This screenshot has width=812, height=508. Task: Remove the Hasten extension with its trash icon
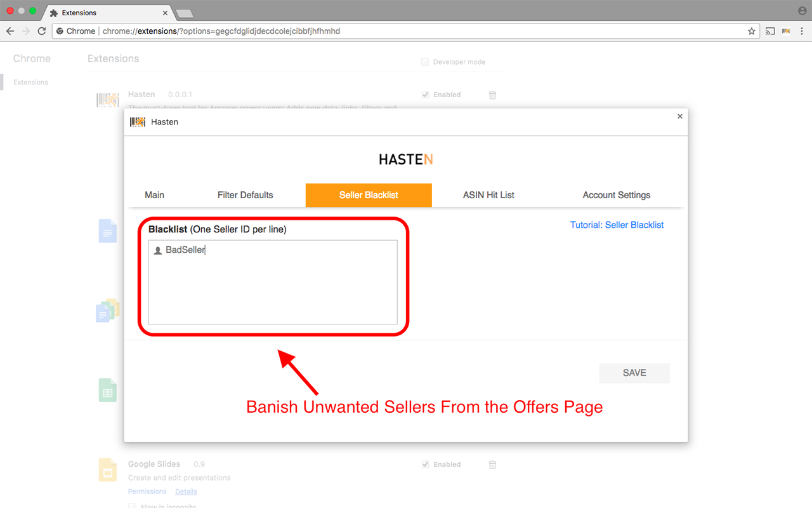(492, 95)
